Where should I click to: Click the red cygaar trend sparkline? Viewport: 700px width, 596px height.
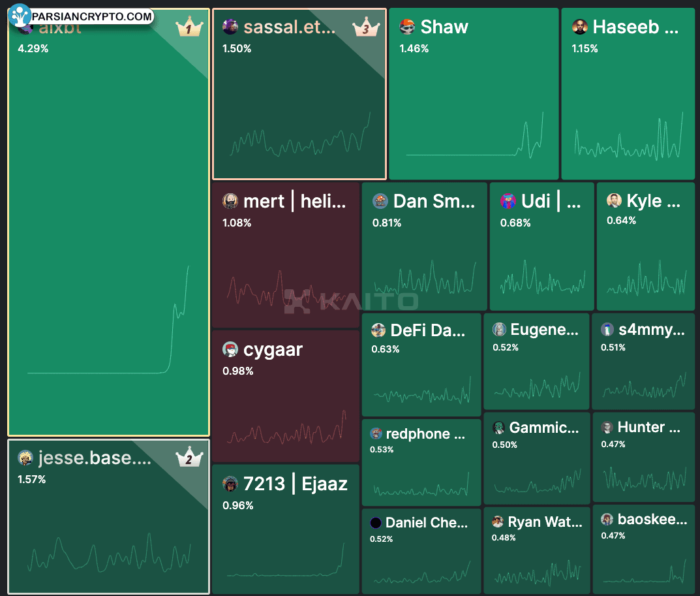pyautogui.click(x=286, y=427)
